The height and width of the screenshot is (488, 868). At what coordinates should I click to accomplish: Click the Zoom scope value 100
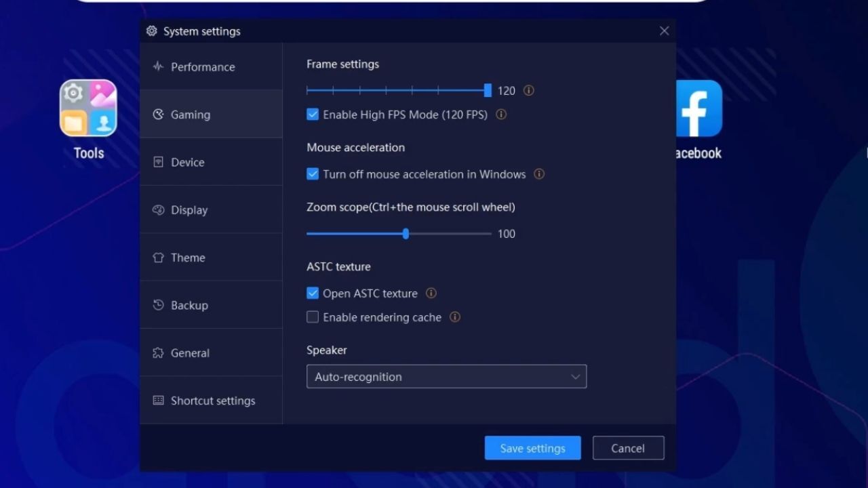(x=507, y=234)
